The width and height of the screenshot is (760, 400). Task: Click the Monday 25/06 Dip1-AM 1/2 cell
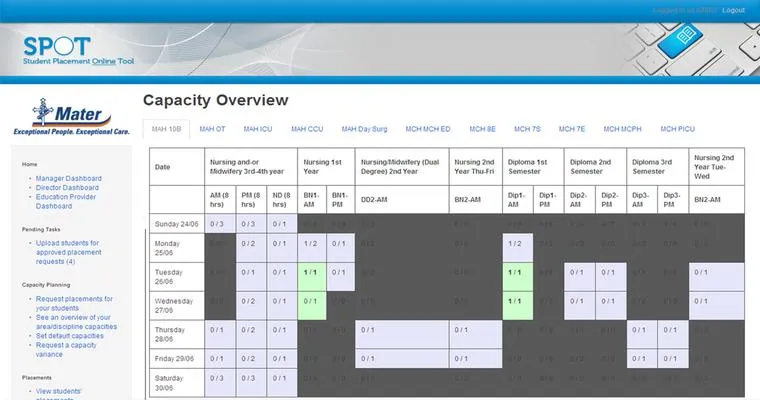(x=518, y=248)
